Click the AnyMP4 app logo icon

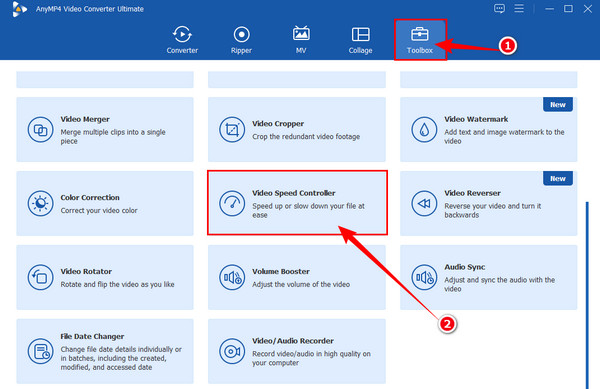pos(19,9)
